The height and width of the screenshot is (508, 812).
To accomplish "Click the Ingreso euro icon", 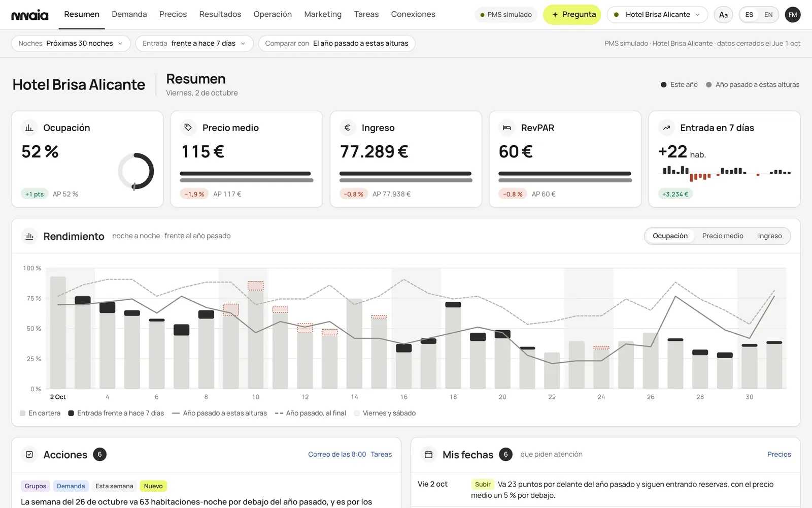I will pos(348,128).
